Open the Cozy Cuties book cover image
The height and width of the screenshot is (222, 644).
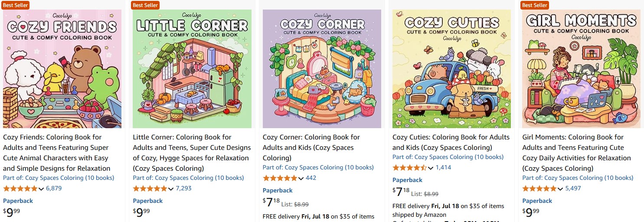click(x=451, y=69)
